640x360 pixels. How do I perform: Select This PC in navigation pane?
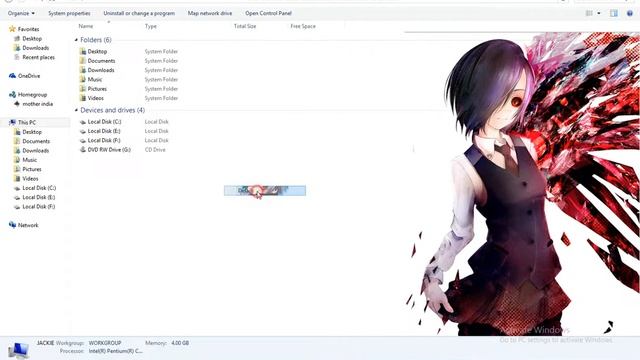[27, 122]
